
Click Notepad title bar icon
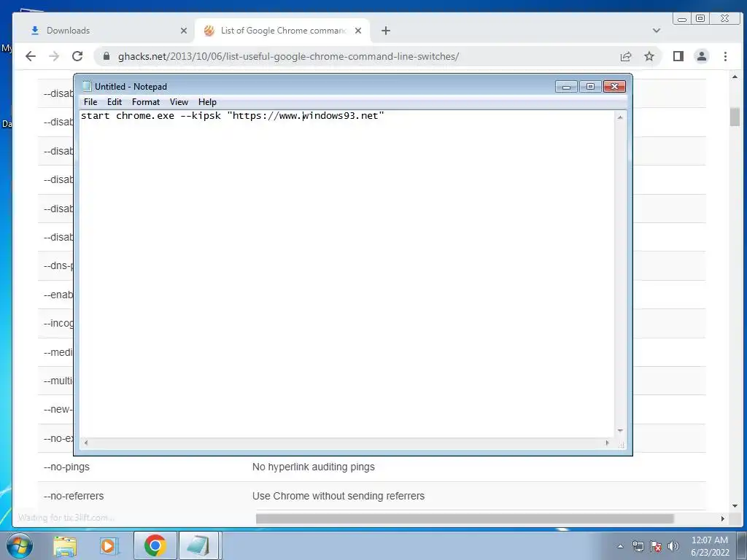click(x=87, y=86)
